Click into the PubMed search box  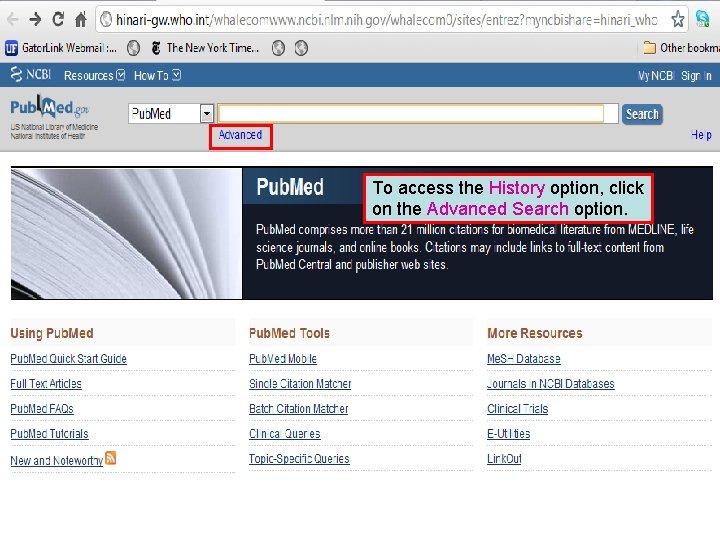(418, 113)
